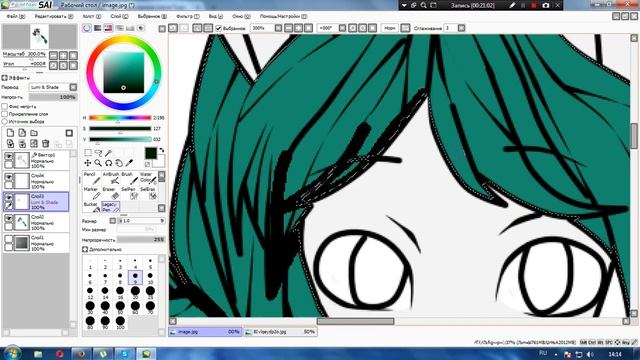640x360 pixels.
Task: Expand the Дополнительно brush settings
Action: (x=85, y=249)
